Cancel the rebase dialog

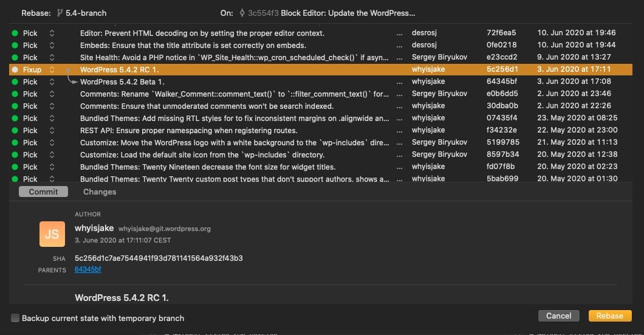pos(558,316)
